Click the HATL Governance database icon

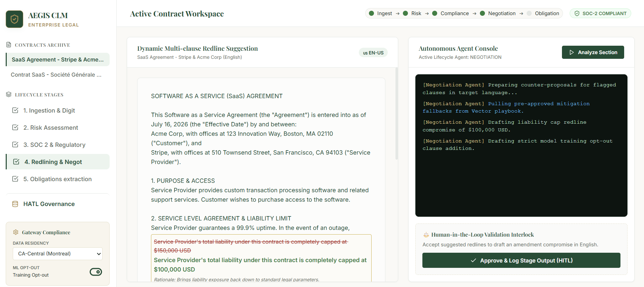[15, 204]
